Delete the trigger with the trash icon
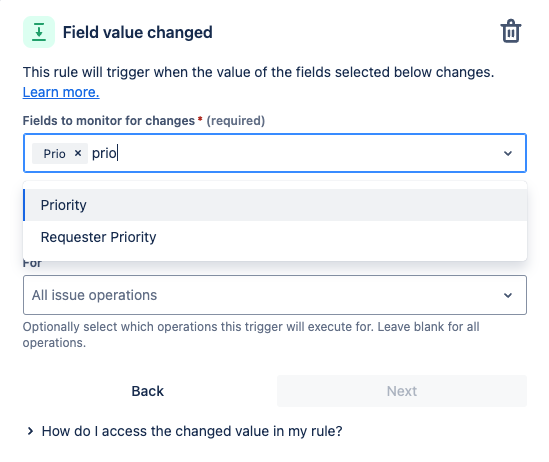Screen dimensions: 549x462 click(510, 32)
